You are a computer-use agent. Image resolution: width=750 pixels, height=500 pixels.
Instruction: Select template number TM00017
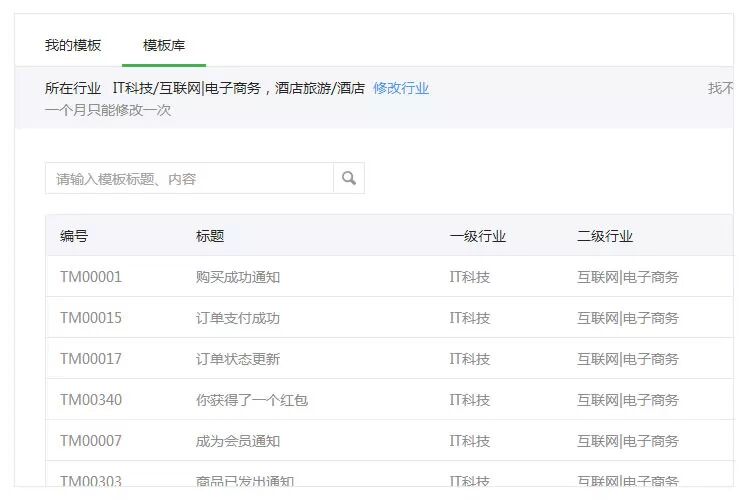point(91,359)
